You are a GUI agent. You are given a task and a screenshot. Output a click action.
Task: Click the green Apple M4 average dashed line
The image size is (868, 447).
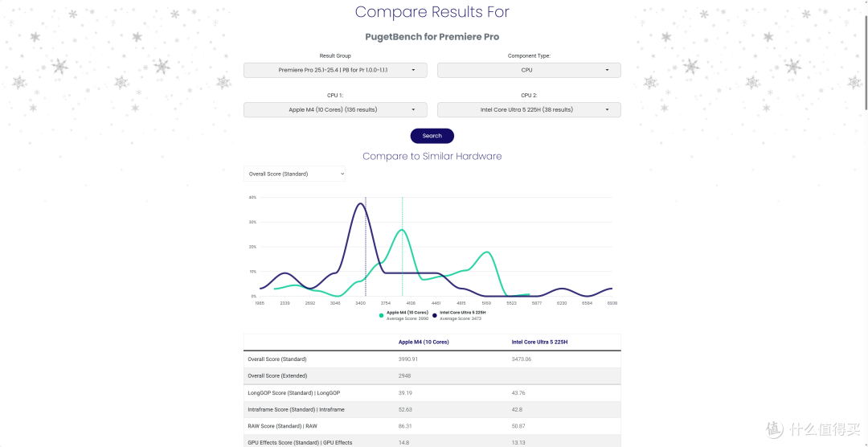[x=403, y=247]
